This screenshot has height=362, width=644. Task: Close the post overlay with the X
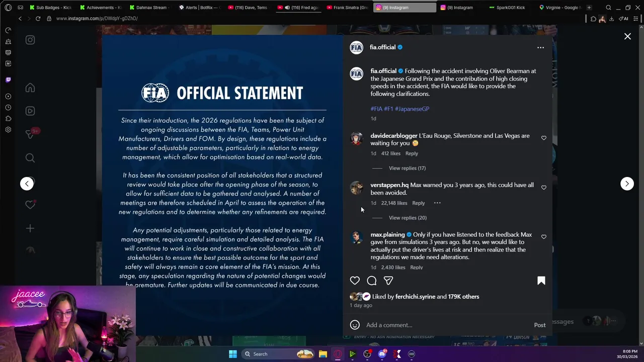click(x=627, y=36)
